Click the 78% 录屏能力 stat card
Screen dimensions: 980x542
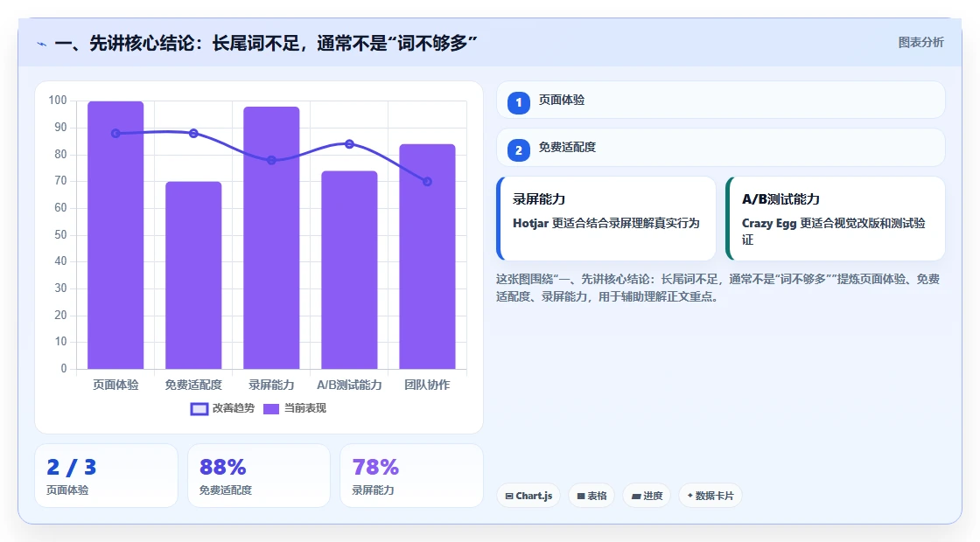point(411,476)
